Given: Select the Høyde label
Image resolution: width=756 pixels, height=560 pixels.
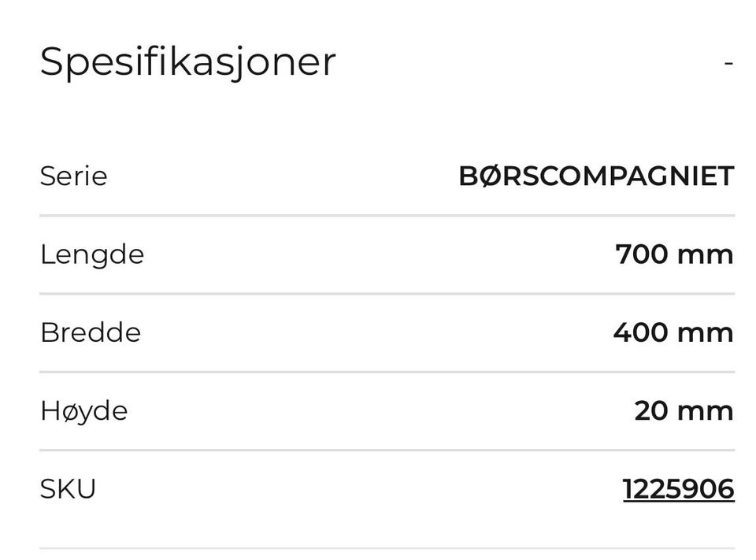Looking at the screenshot, I should click(84, 411).
